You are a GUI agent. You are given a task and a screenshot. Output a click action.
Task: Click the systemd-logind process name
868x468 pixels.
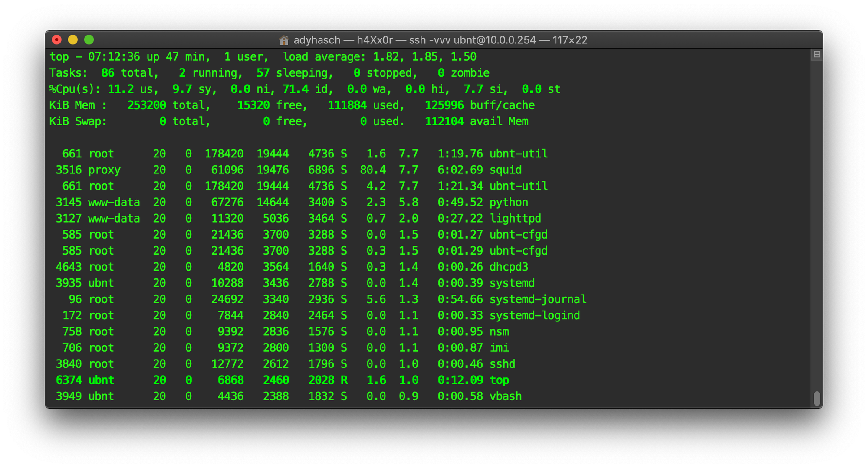click(534, 316)
